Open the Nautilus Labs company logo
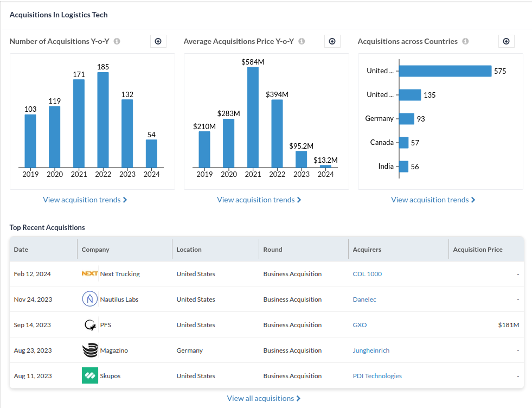The image size is (532, 408). click(89, 299)
